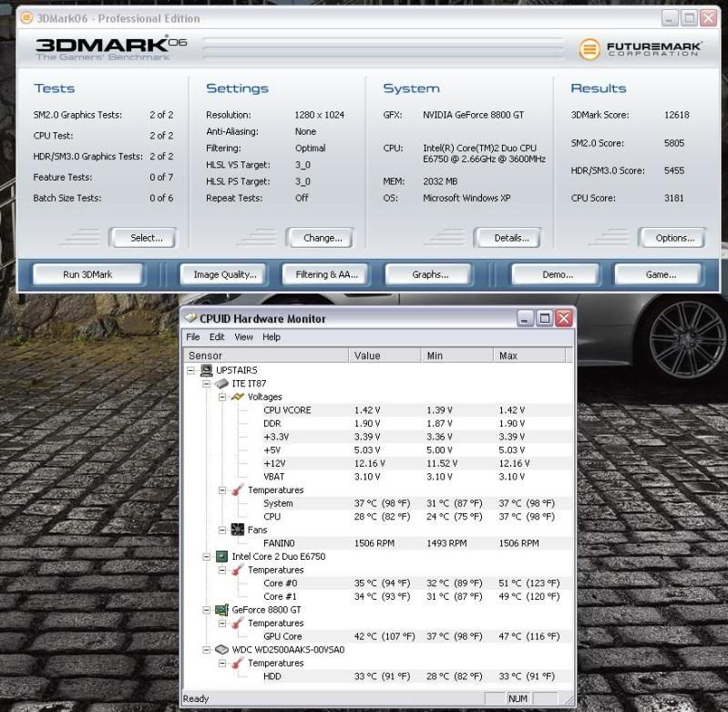
Task: Collapse Temperatures under ITE IT87
Action: click(x=222, y=490)
